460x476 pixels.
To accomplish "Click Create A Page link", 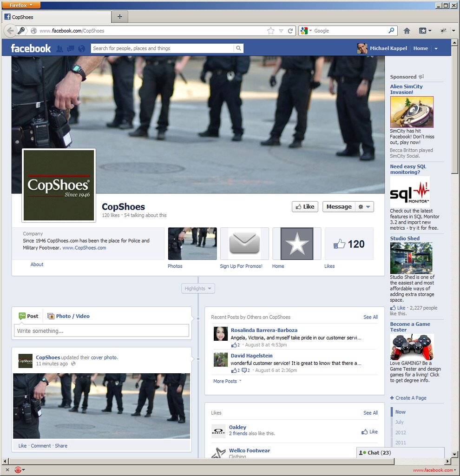I will tap(408, 398).
